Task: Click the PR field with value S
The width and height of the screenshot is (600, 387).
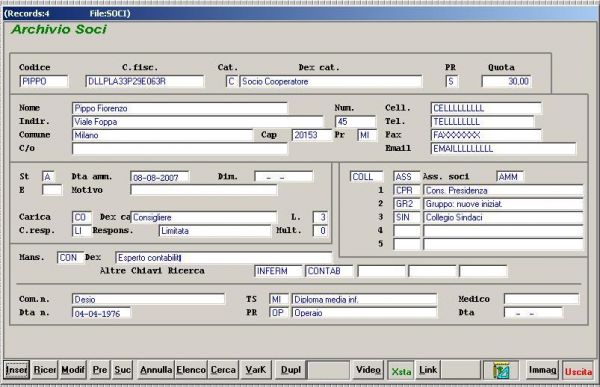Action: coord(452,81)
